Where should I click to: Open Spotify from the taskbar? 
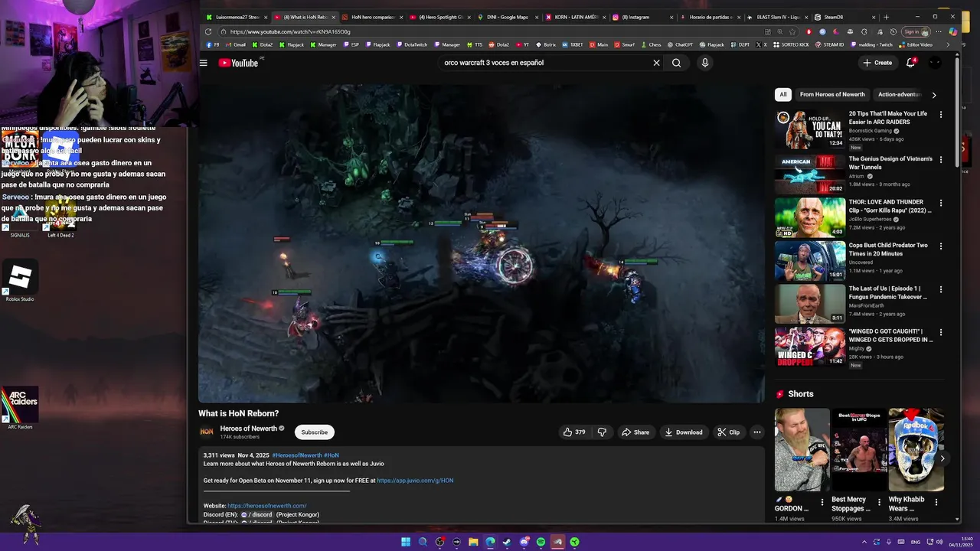pos(541,542)
